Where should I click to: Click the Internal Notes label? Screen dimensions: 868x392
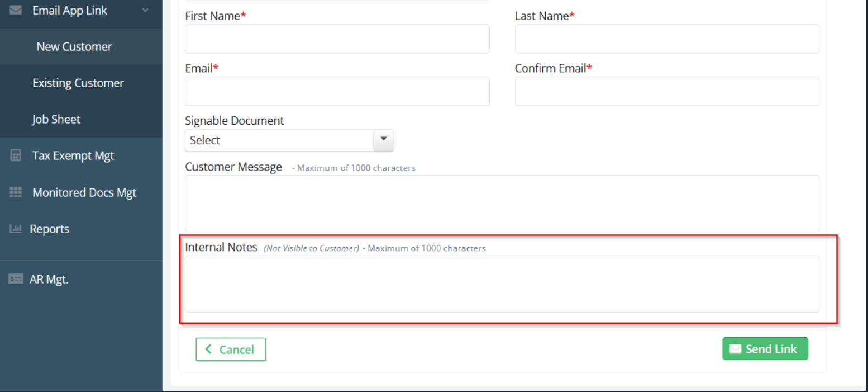tap(221, 247)
